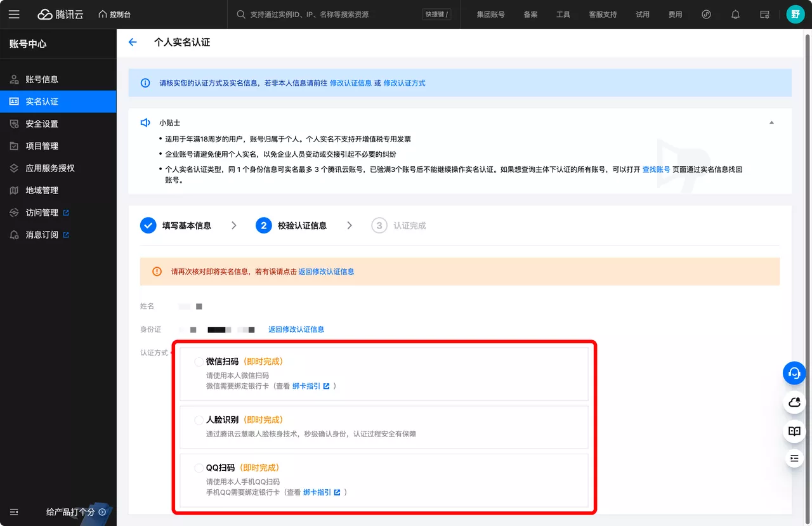Viewport: 812px width, 526px height.
Task: Click the cloud announcement icon on the right edge
Action: coord(794,402)
